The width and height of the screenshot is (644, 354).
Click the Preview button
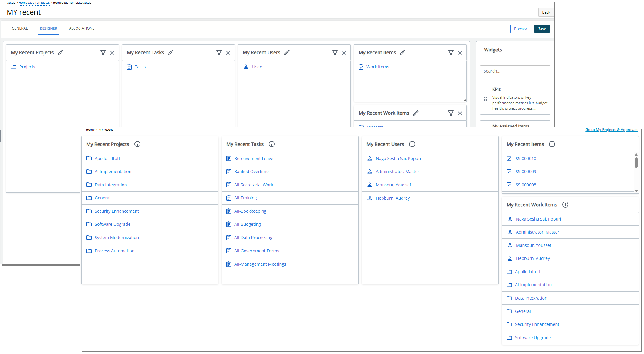tap(521, 29)
